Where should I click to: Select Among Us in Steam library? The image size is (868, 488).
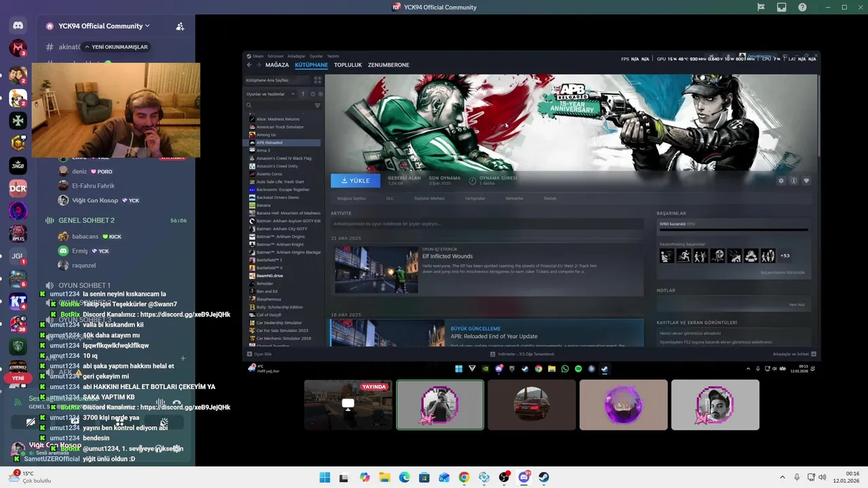coord(266,135)
